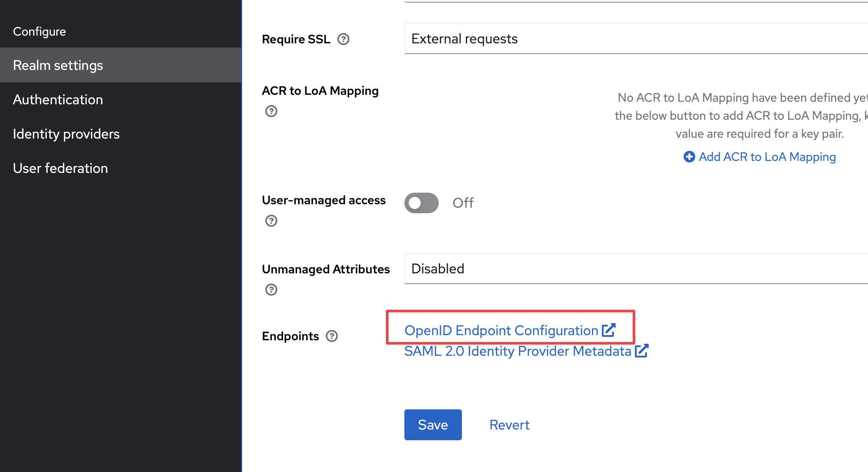
Task: Open the Unmanaged Attributes dropdown
Action: coord(636,269)
